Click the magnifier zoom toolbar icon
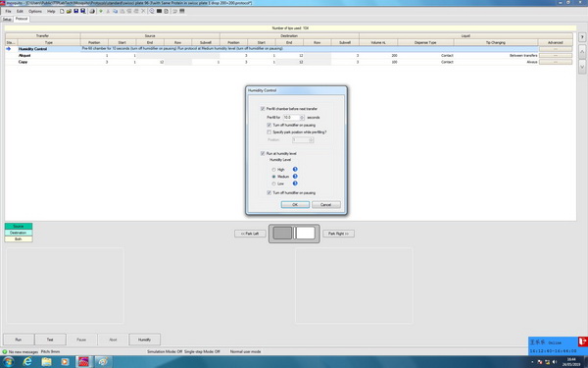 click(152, 11)
